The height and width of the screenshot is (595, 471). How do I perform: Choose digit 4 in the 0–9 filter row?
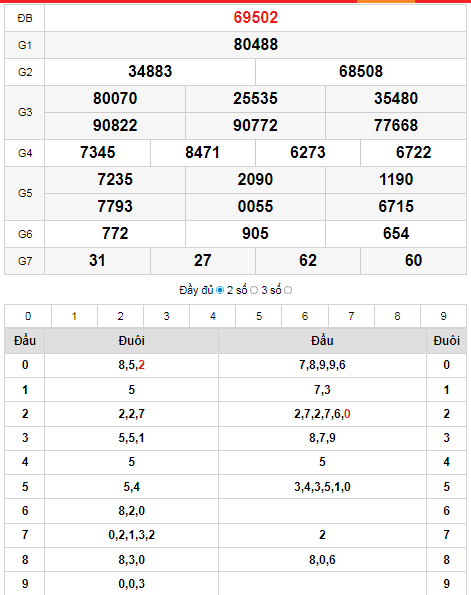click(x=213, y=316)
